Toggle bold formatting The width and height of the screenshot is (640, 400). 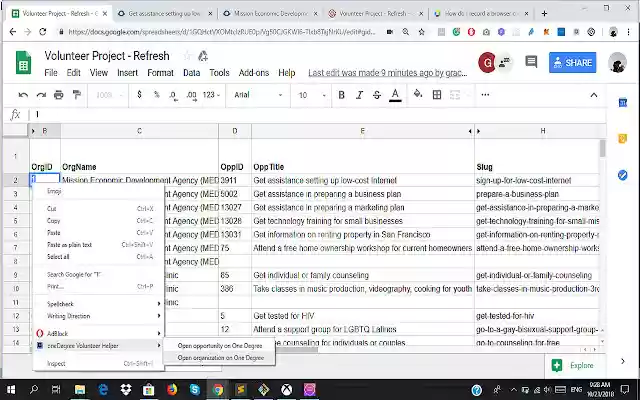coord(342,95)
